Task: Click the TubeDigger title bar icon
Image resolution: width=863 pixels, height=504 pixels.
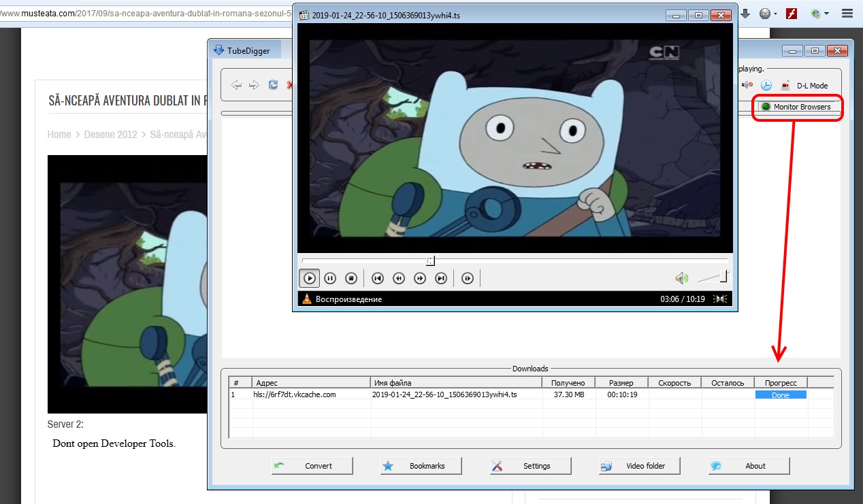Action: click(x=218, y=50)
